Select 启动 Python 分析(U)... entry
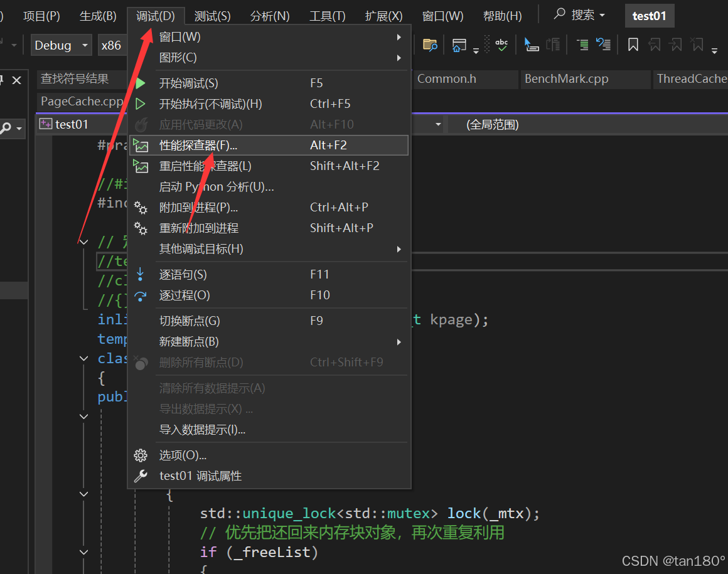 (269, 187)
